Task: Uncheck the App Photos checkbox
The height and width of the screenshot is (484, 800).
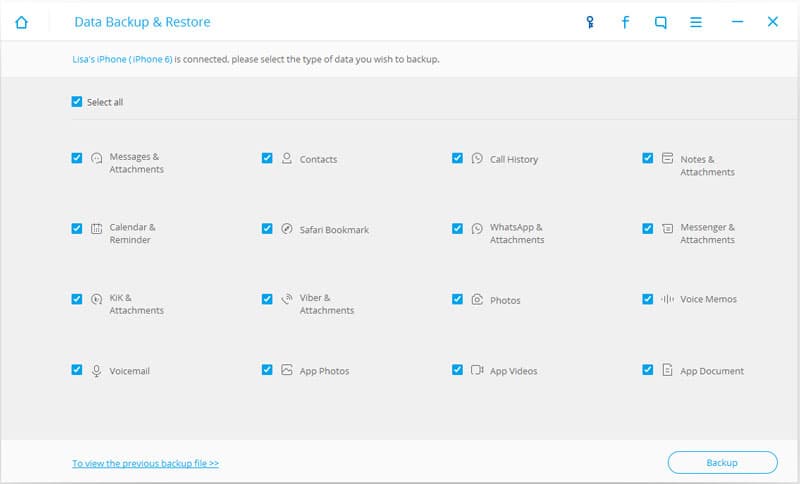Action: click(x=267, y=370)
